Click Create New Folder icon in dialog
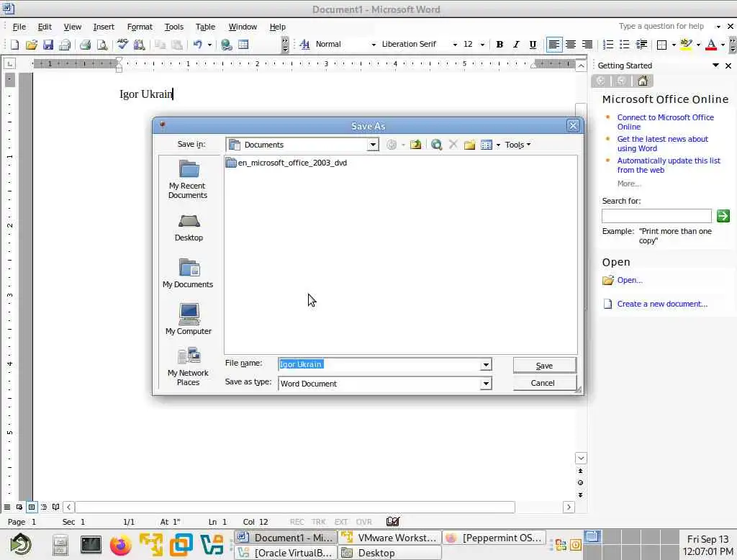Image resolution: width=737 pixels, height=560 pixels. click(469, 145)
